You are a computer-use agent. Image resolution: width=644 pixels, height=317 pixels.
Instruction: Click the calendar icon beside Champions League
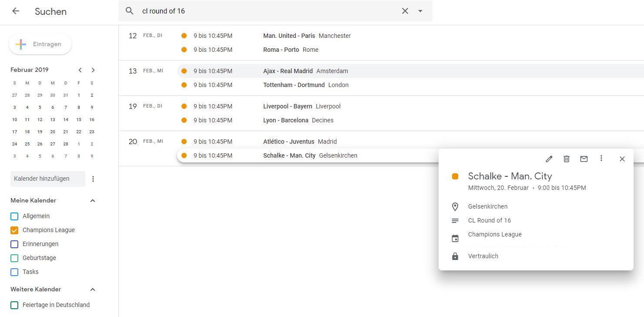coord(455,238)
